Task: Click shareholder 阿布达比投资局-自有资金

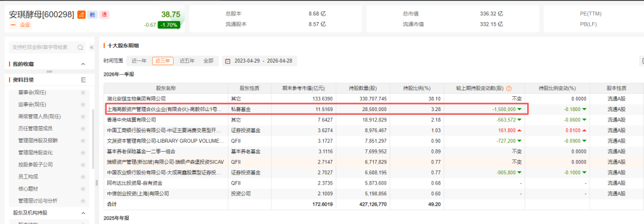Action: [134, 183]
